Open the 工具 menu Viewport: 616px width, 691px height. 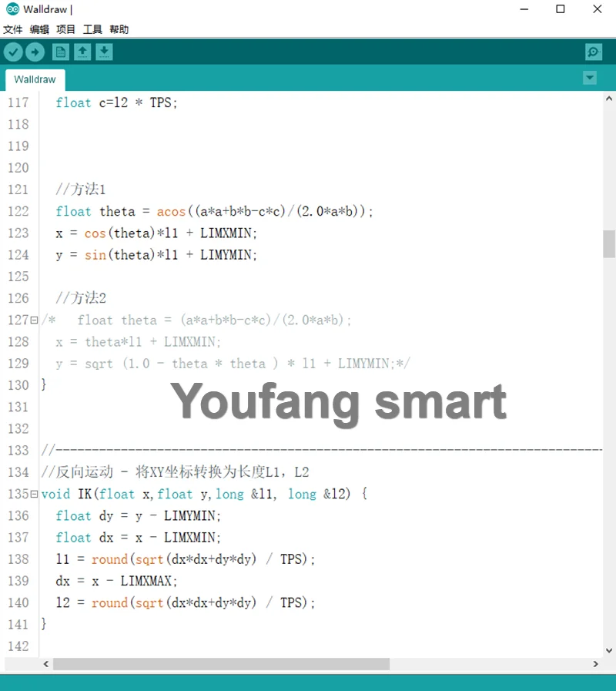(x=92, y=29)
